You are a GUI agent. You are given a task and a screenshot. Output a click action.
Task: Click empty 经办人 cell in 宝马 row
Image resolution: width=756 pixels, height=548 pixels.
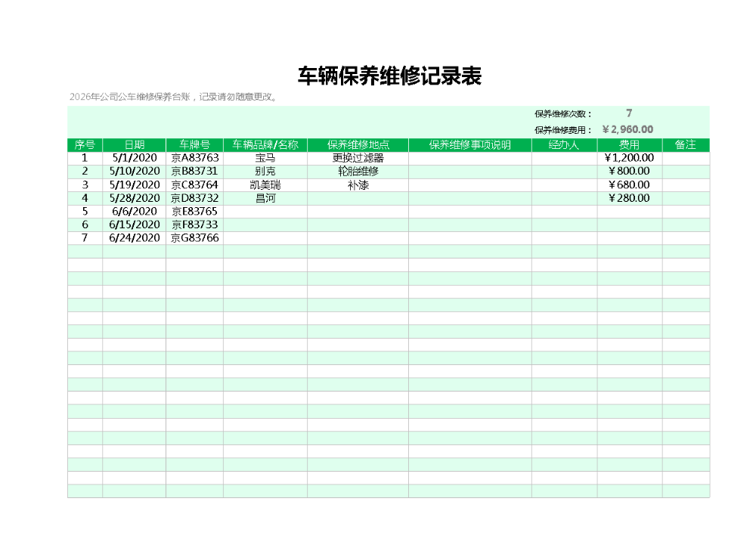(x=564, y=158)
